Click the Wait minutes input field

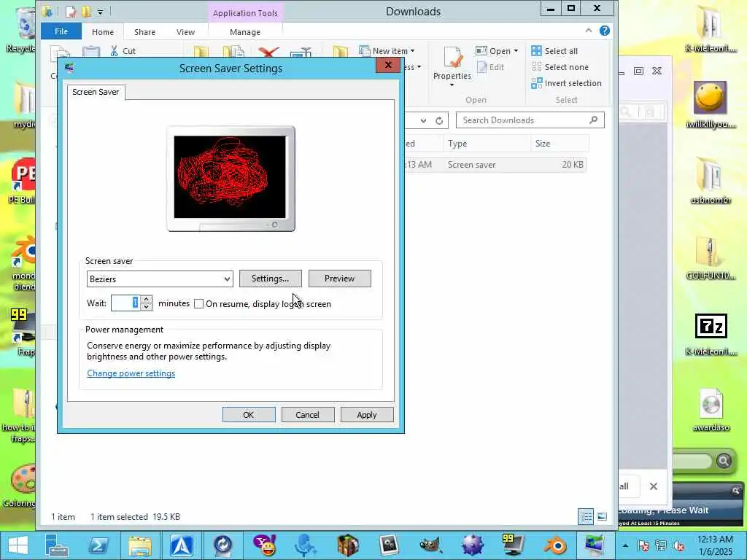pyautogui.click(x=125, y=303)
